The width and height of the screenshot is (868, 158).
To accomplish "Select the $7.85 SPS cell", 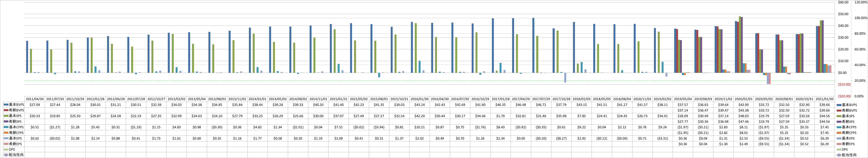I will (582, 116).
